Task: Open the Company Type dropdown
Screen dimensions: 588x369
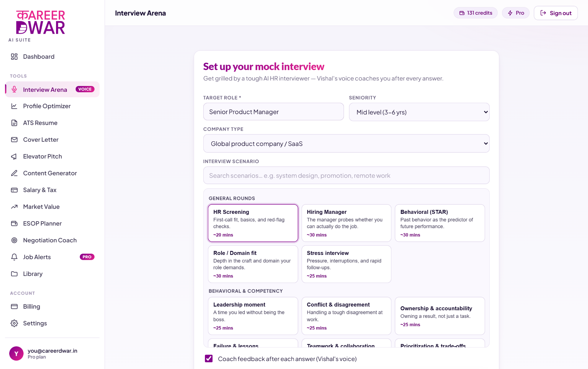Action: pos(346,143)
